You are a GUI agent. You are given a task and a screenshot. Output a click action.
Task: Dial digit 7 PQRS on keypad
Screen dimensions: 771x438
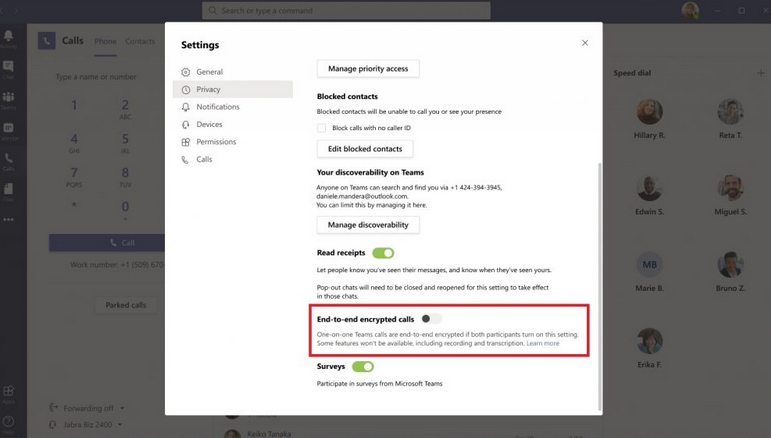[74, 176]
